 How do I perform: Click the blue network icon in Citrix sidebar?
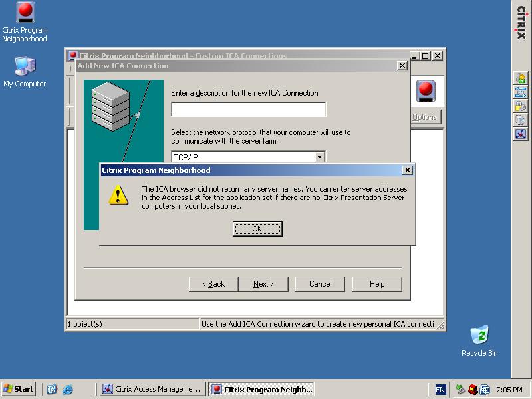pyautogui.click(x=521, y=92)
